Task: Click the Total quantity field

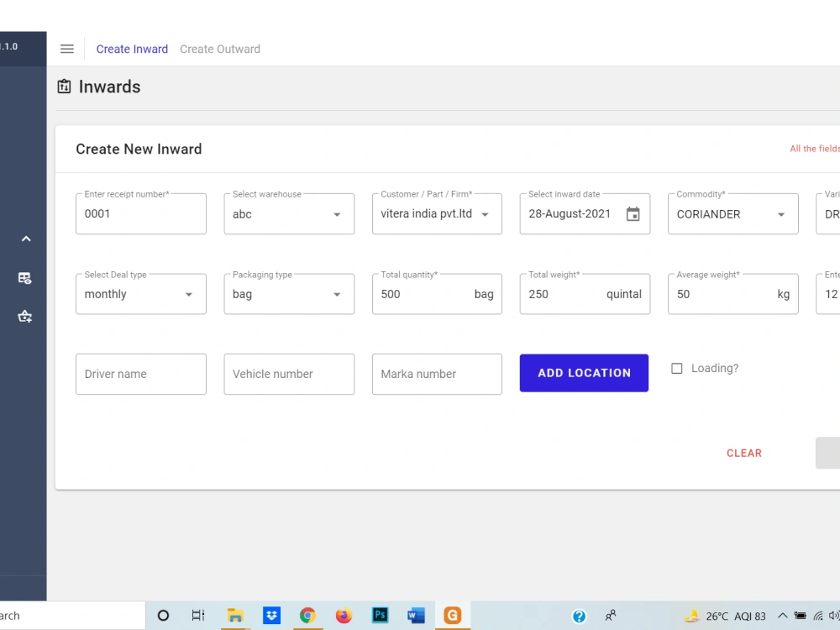Action: (437, 294)
